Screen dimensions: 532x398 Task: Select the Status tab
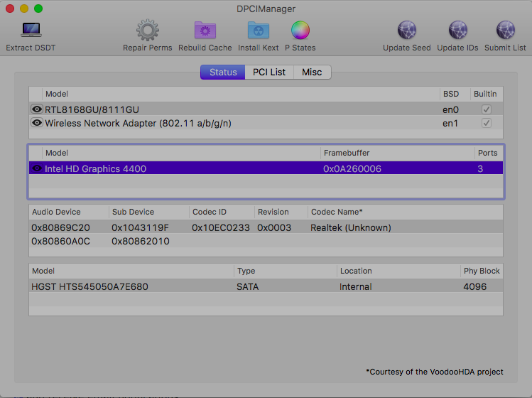223,72
